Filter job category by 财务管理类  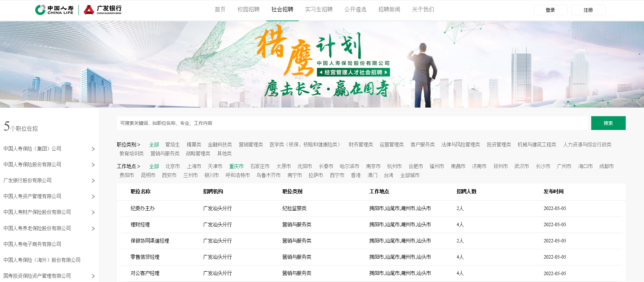pyautogui.click(x=361, y=144)
